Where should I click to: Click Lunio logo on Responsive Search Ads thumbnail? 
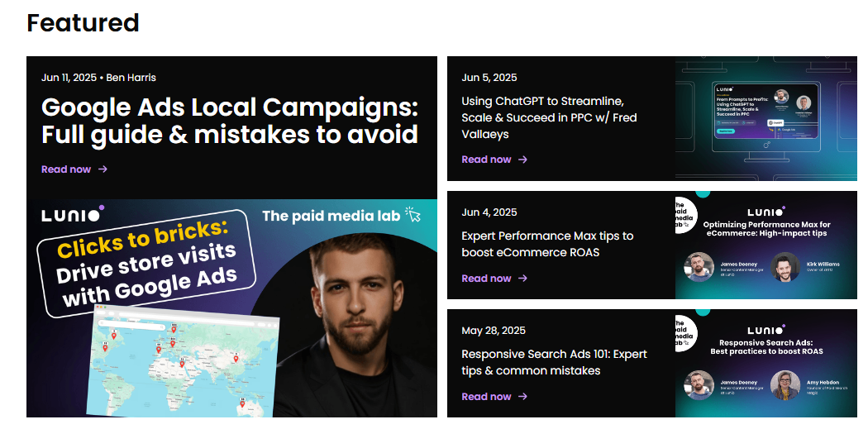(766, 331)
